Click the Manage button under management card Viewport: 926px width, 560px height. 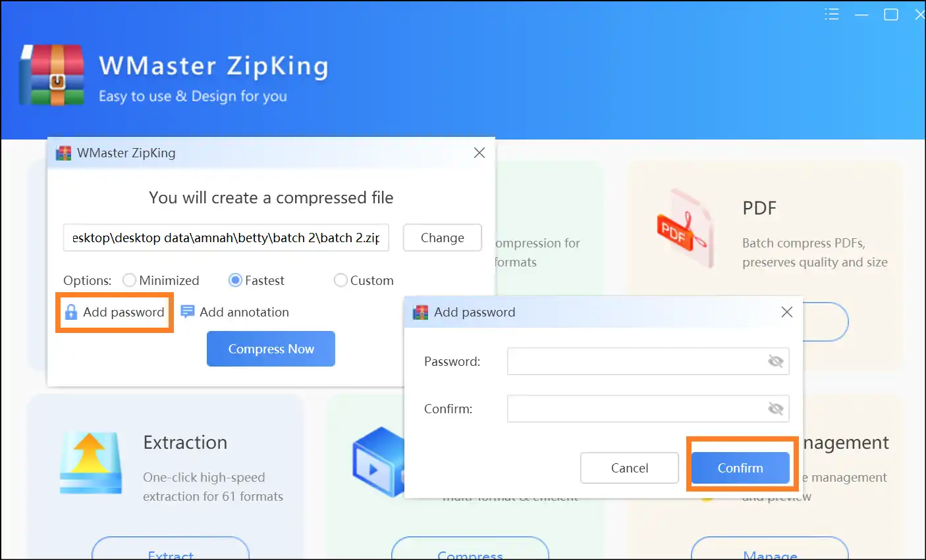770,549
